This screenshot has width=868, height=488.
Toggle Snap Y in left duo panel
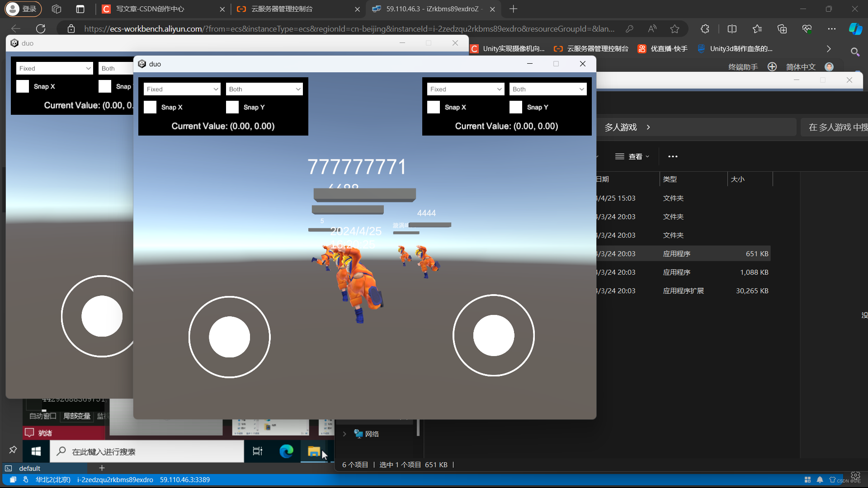click(232, 107)
